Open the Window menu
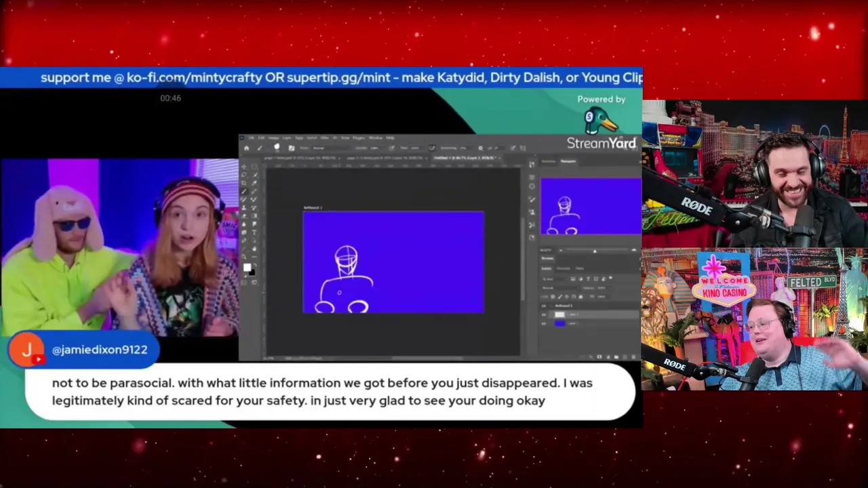Viewport: 868px width, 488px height. coord(376,138)
